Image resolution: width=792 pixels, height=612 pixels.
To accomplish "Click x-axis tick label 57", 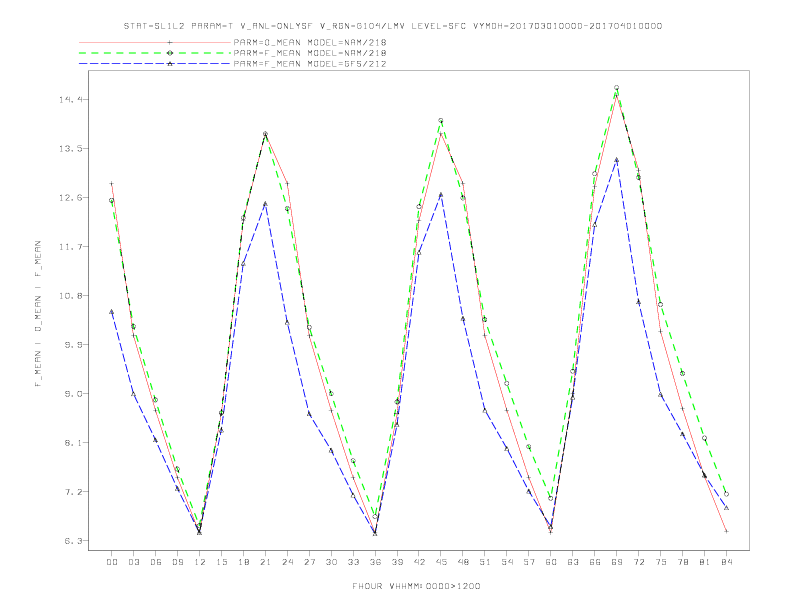I will pyautogui.click(x=529, y=562).
